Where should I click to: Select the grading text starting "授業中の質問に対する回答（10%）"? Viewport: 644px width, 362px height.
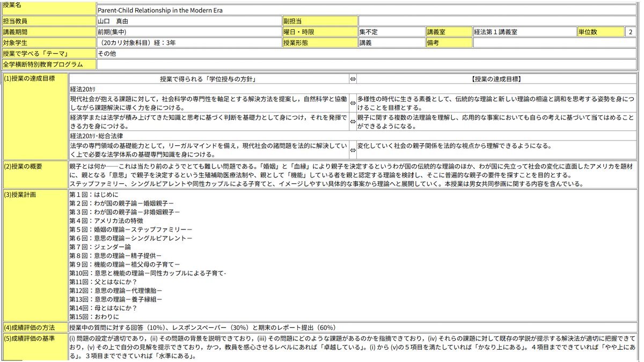tap(203, 328)
